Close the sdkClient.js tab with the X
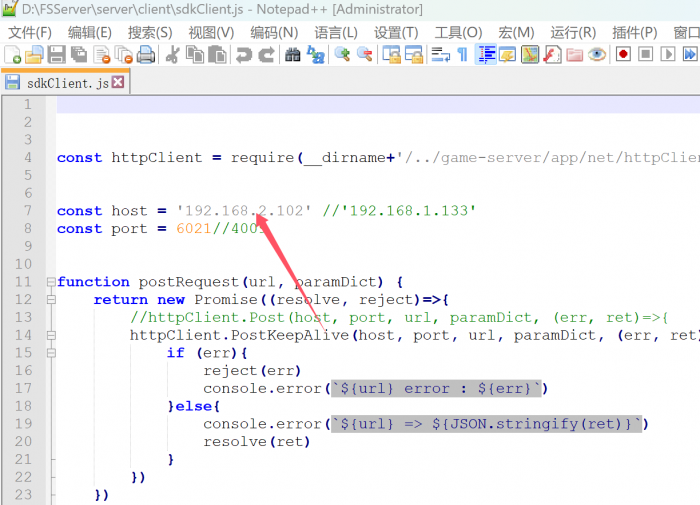This screenshot has width=700, height=505. pyautogui.click(x=119, y=83)
